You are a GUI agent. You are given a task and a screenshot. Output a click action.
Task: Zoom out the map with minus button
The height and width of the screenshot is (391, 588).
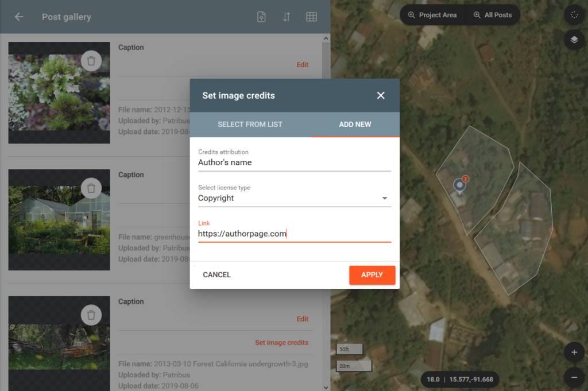[574, 377]
